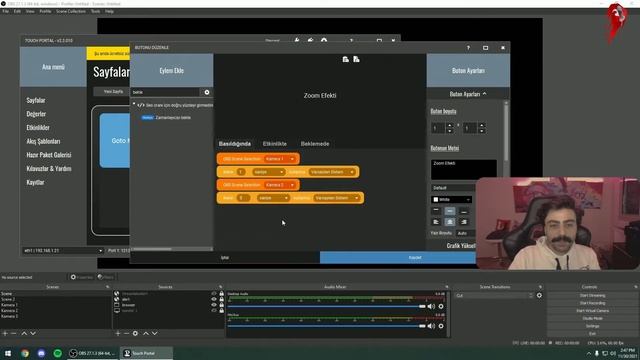
Task: Open Değerler in Touch Portal sidebar
Action: [x=36, y=114]
